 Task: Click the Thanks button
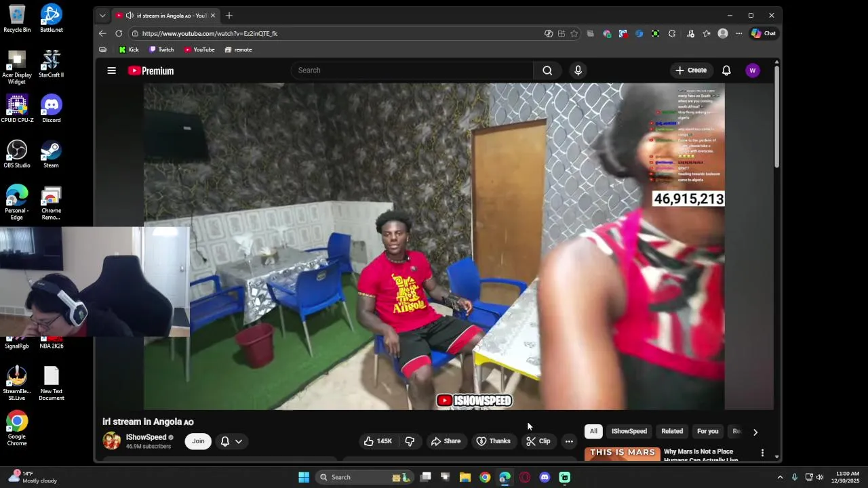pyautogui.click(x=493, y=441)
